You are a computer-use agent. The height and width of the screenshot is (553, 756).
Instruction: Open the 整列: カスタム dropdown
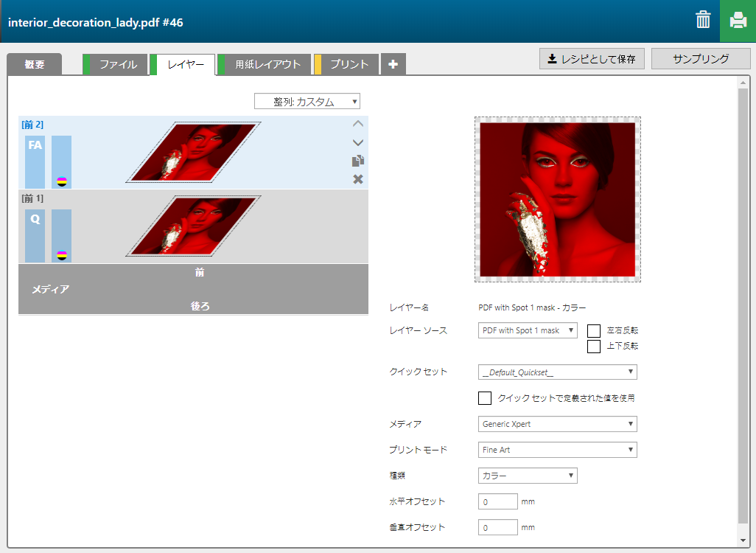307,102
